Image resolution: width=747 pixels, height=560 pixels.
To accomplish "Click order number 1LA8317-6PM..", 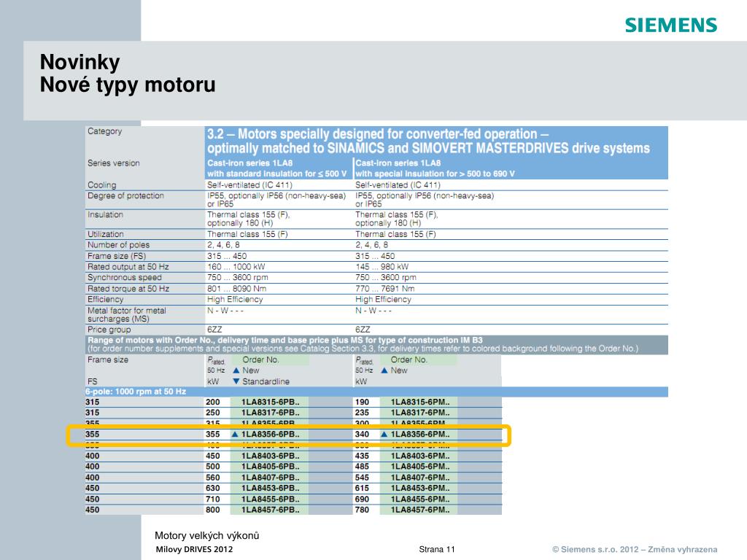I will [x=420, y=413].
